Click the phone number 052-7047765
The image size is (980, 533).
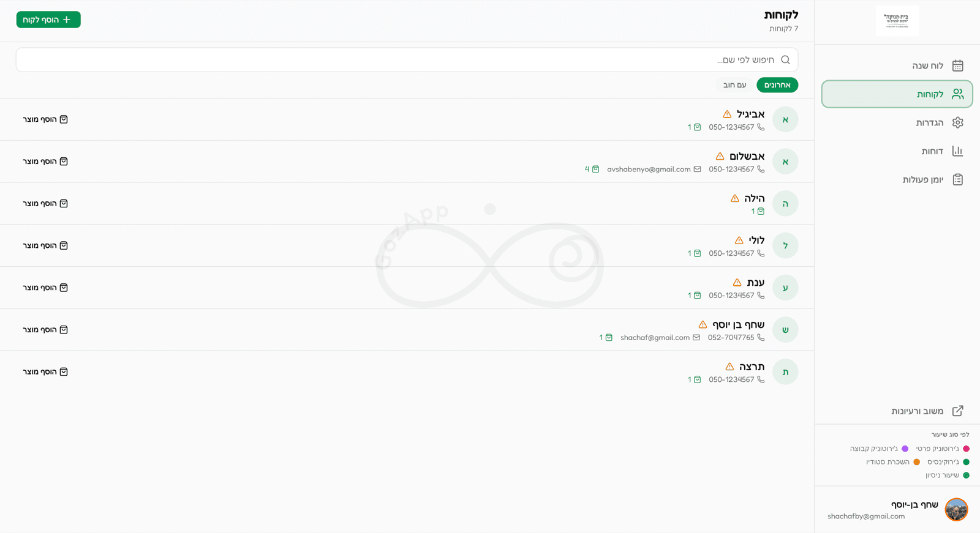tap(731, 338)
